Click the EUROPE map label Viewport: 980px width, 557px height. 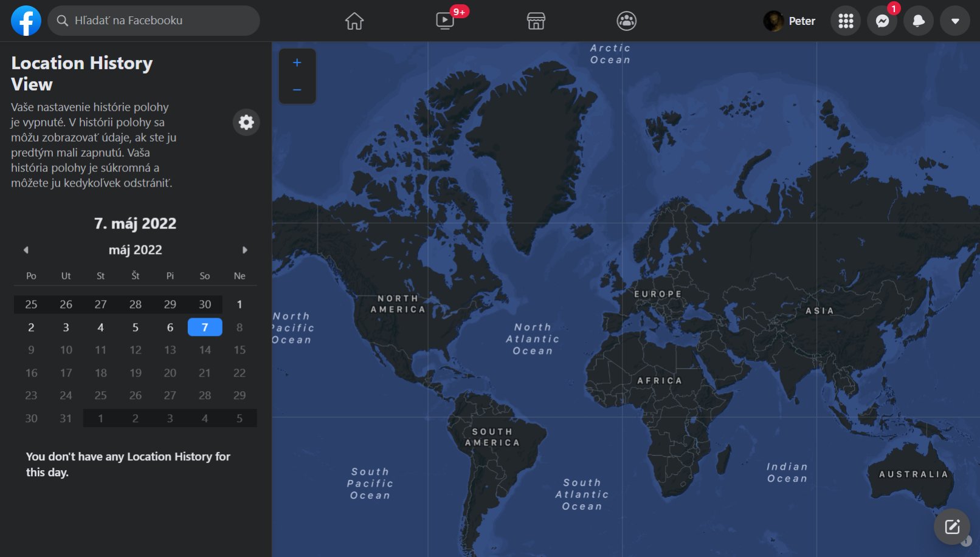click(658, 294)
